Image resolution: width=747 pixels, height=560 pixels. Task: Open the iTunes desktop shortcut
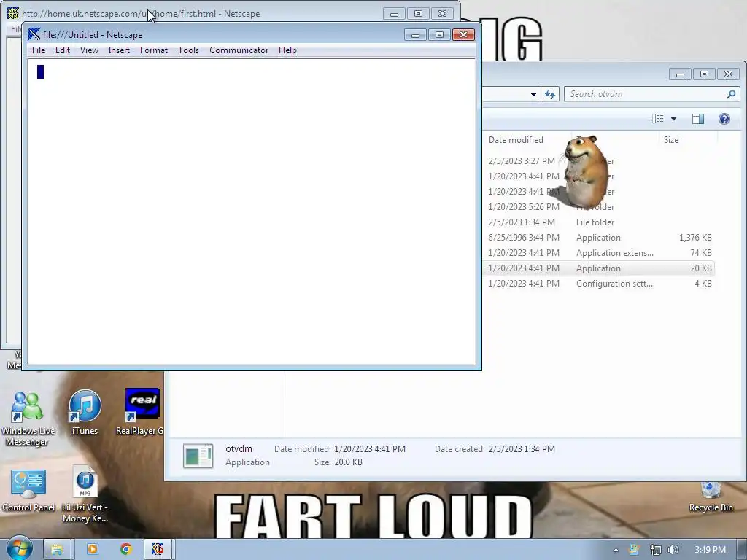[85, 413]
